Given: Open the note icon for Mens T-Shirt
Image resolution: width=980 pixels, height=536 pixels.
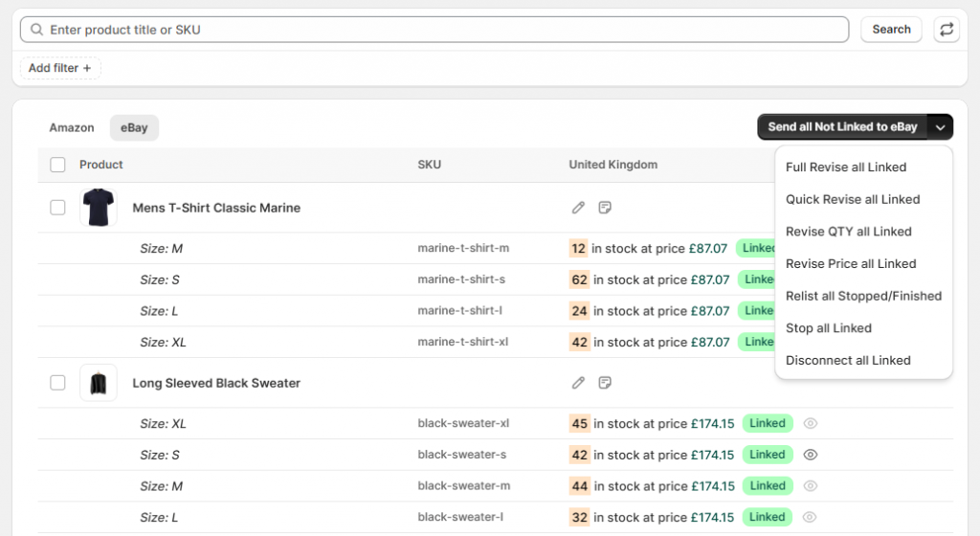Looking at the screenshot, I should coord(605,208).
